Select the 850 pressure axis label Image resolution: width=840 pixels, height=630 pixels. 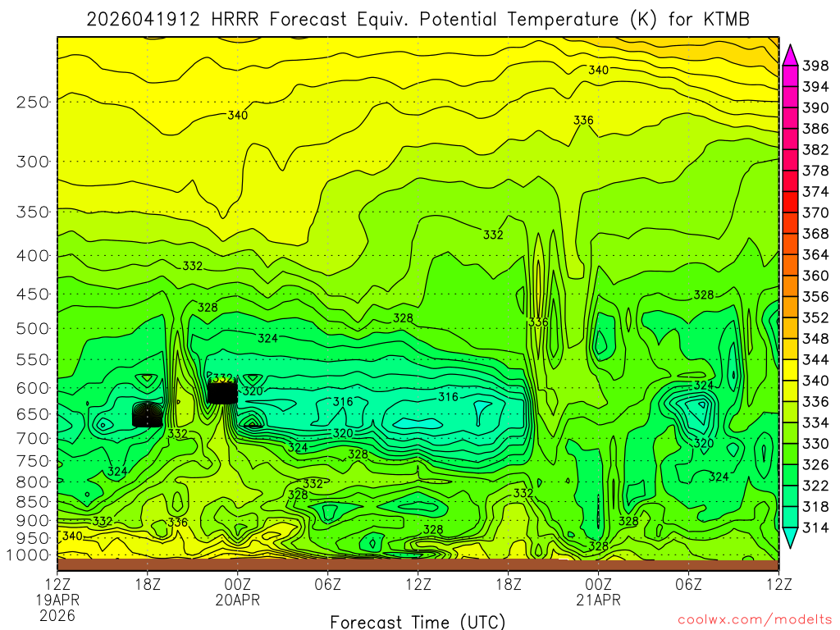(x=33, y=501)
